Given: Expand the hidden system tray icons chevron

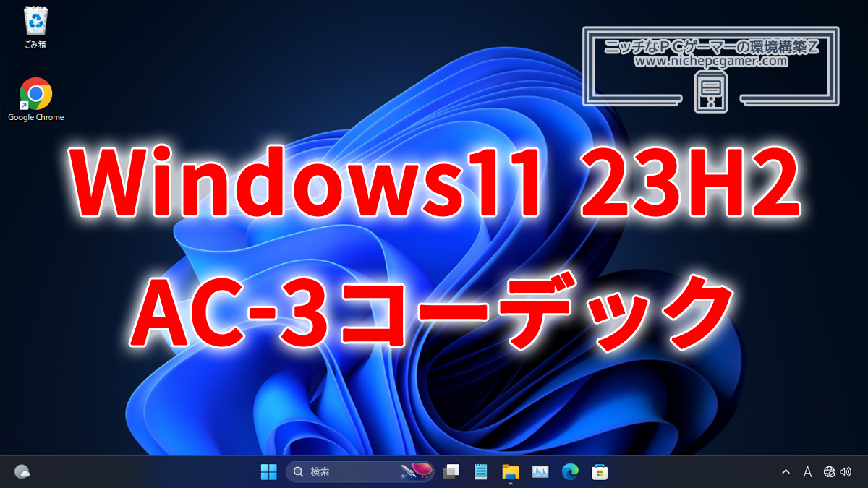Looking at the screenshot, I should (x=786, y=472).
